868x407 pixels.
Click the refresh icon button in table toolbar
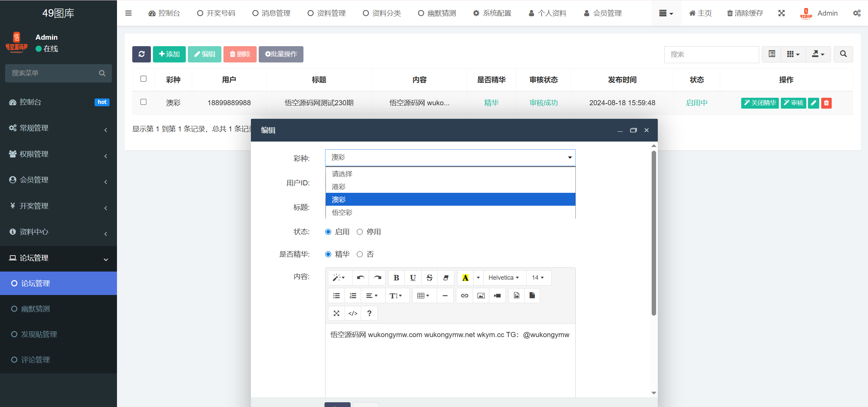(141, 54)
